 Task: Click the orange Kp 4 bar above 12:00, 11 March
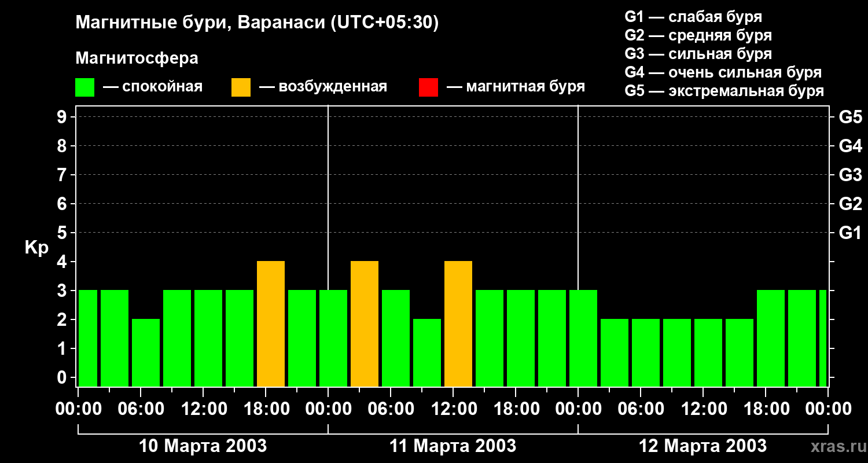[458, 324]
